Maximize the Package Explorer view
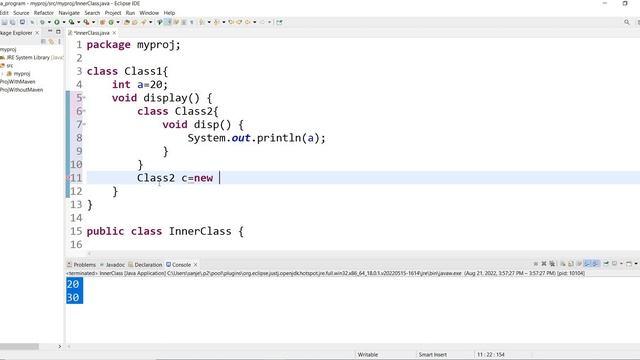The image size is (640, 360). tap(58, 31)
